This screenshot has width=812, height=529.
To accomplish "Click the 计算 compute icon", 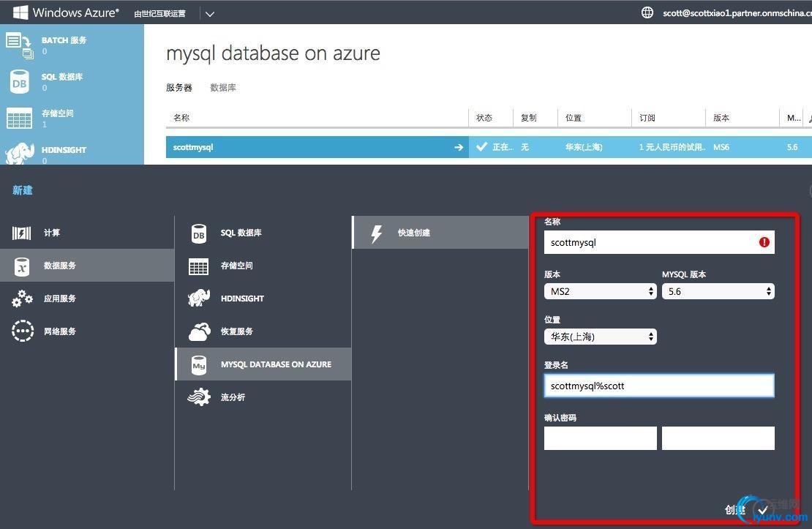I will (22, 233).
